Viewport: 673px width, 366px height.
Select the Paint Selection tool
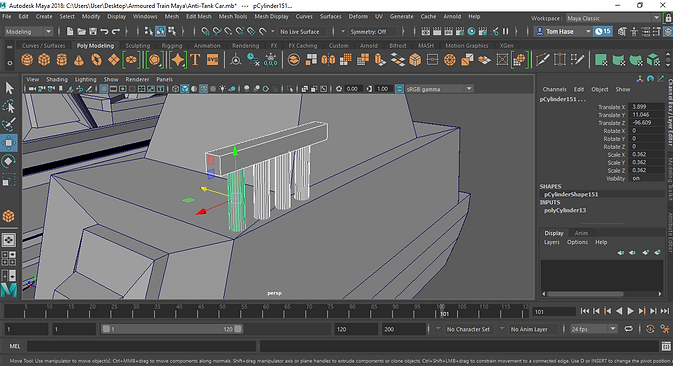[x=9, y=124]
